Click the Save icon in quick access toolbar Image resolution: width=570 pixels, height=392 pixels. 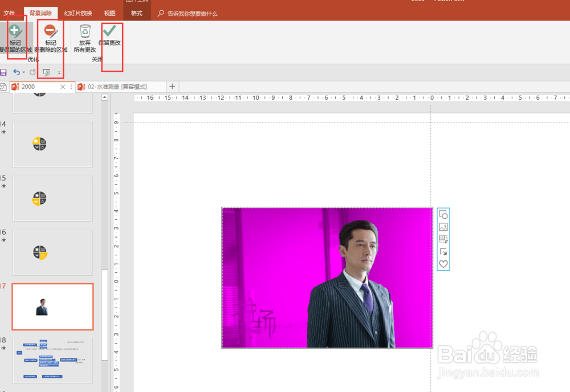[3, 72]
